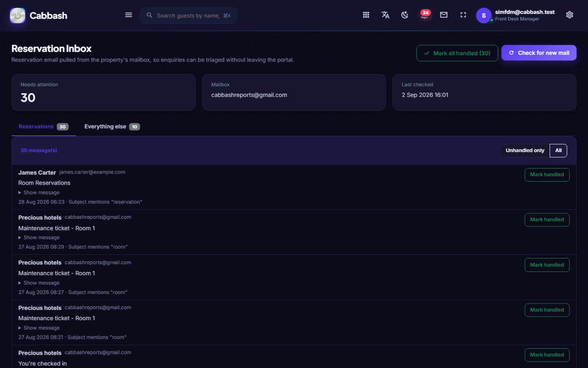Click the Mailbox card's cabbashreports@gmail.com address
Screen dimensions: 588x368
[249, 95]
